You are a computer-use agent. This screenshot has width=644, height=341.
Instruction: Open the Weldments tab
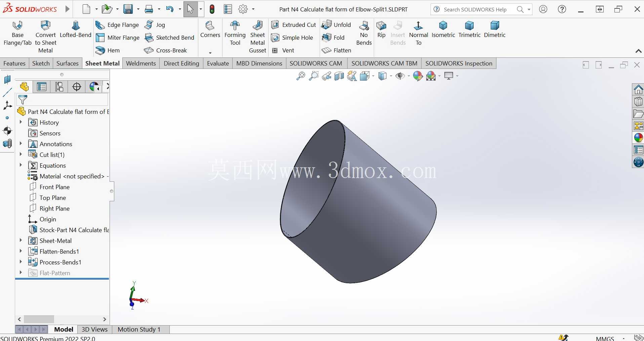coord(141,63)
